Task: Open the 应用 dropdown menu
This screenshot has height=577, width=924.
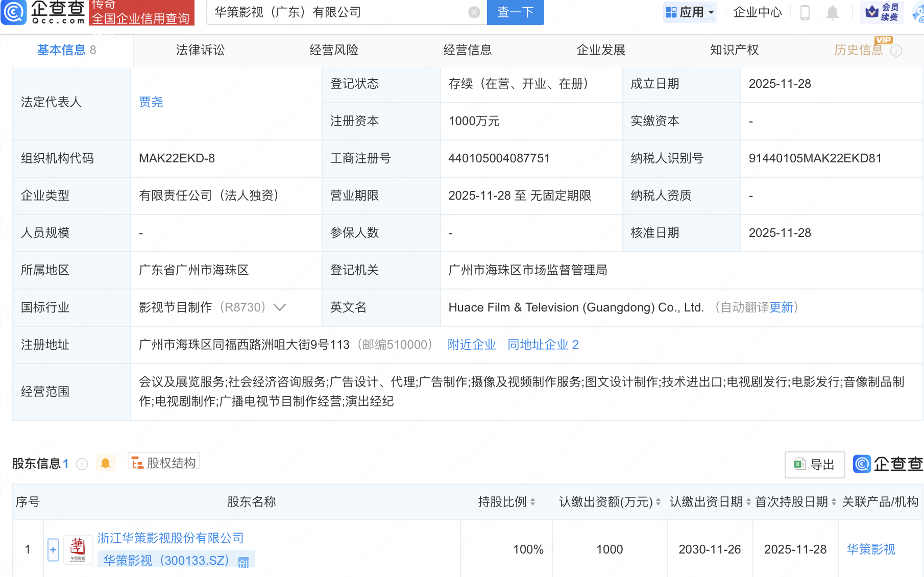Action: [x=690, y=12]
